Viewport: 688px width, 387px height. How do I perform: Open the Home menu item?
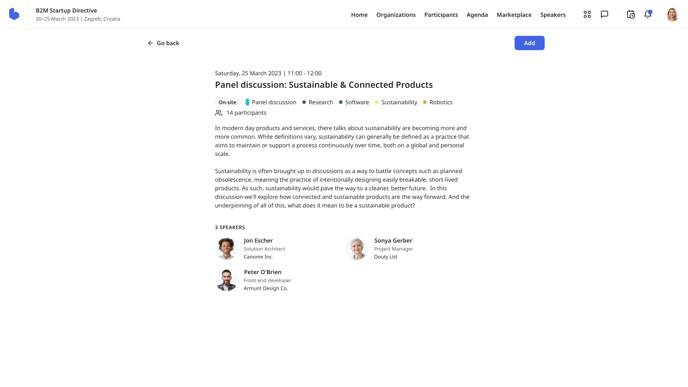point(359,14)
